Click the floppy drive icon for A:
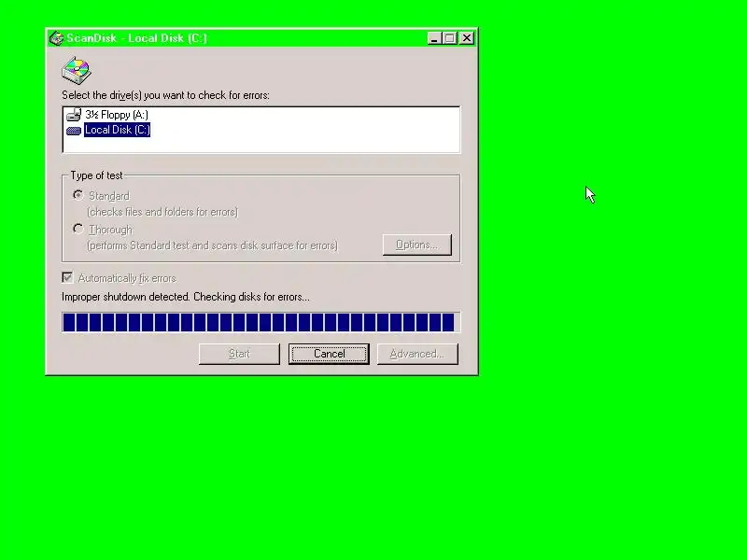The width and height of the screenshot is (747, 560). pyautogui.click(x=74, y=114)
